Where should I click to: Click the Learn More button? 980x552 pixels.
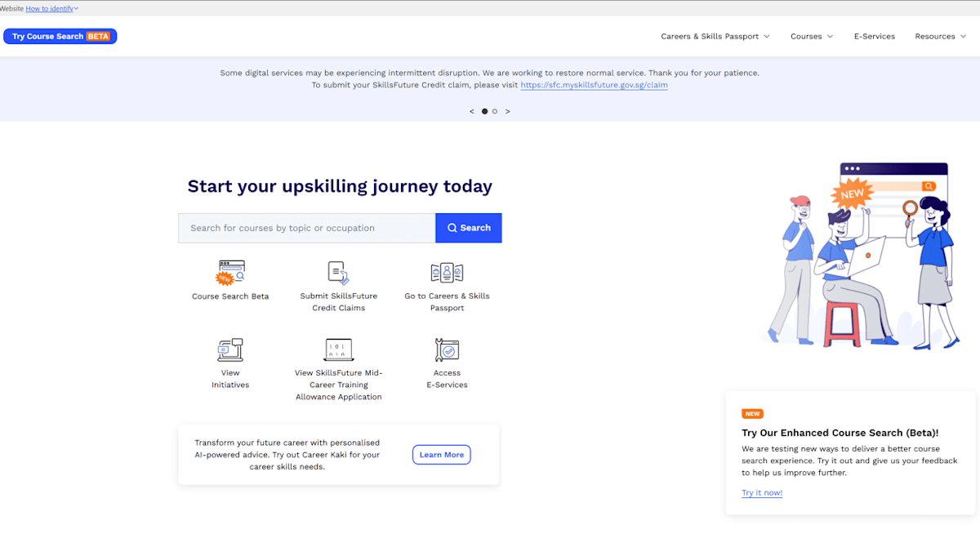point(441,455)
